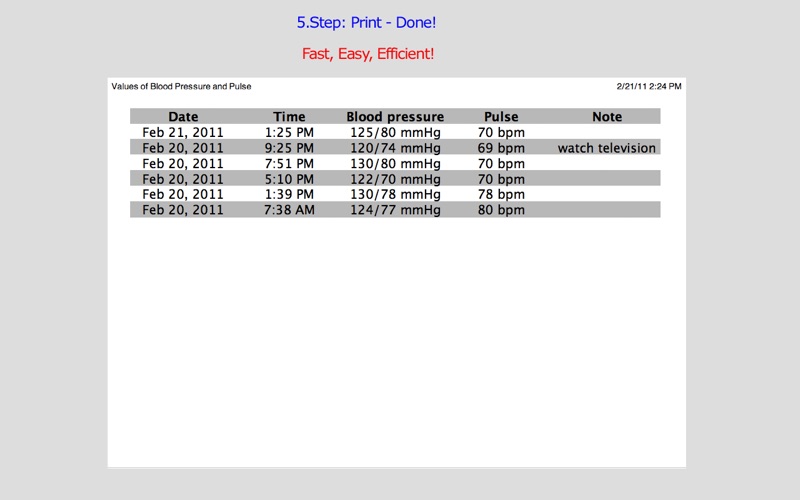This screenshot has width=800, height=500.
Task: Click the '124/77 mmHg' reading
Action: point(395,210)
